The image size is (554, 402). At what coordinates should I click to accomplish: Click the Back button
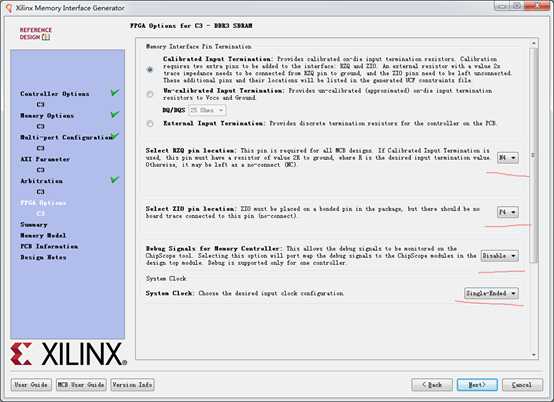tap(432, 385)
